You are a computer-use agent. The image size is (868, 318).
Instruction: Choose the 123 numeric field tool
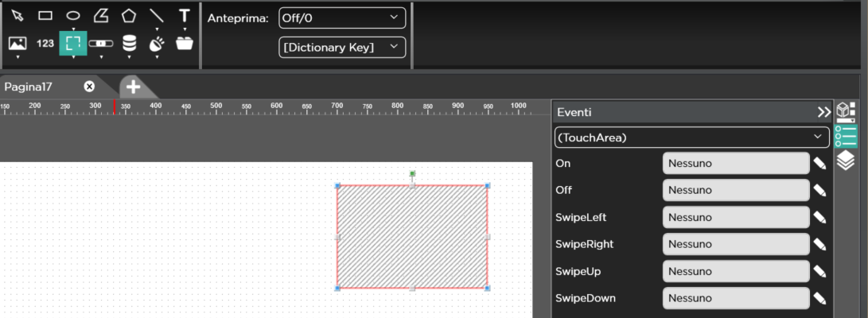(x=45, y=43)
